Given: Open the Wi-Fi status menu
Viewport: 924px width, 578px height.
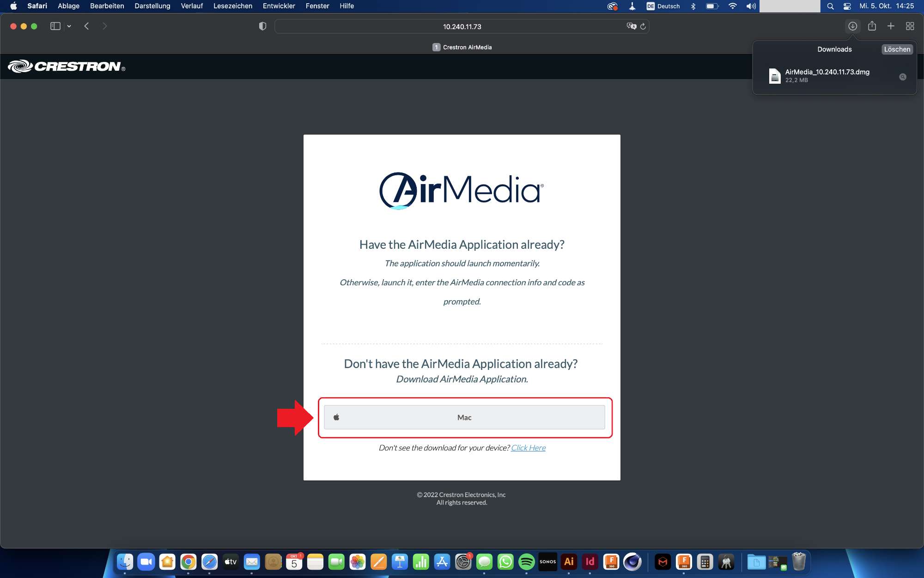Looking at the screenshot, I should click(732, 6).
